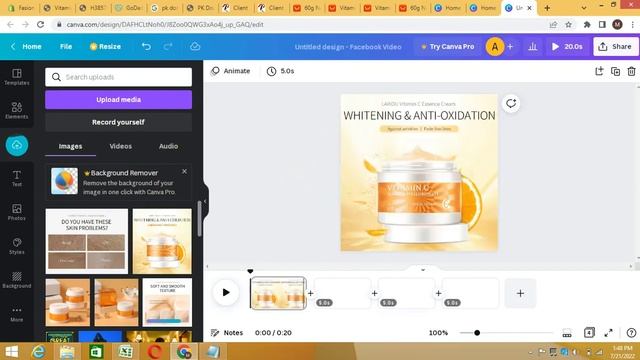Click the design title Untitled design
640x360 pixels.
click(x=348, y=47)
